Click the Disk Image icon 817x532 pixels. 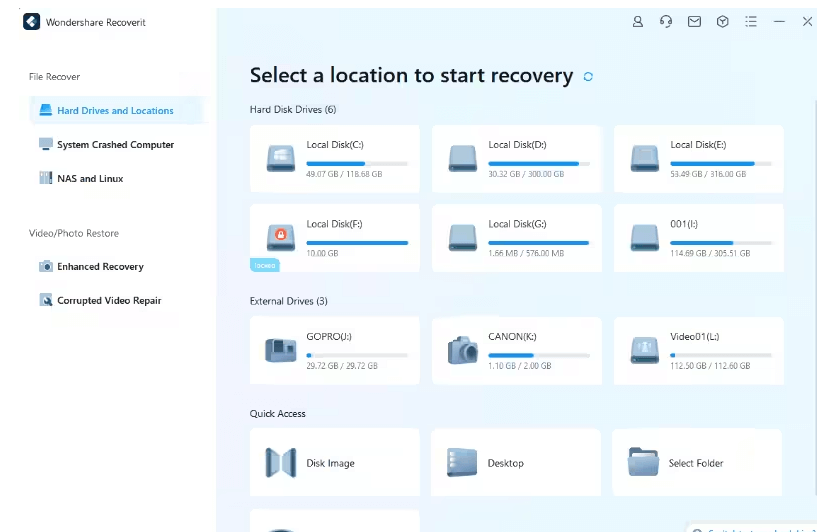click(x=281, y=463)
